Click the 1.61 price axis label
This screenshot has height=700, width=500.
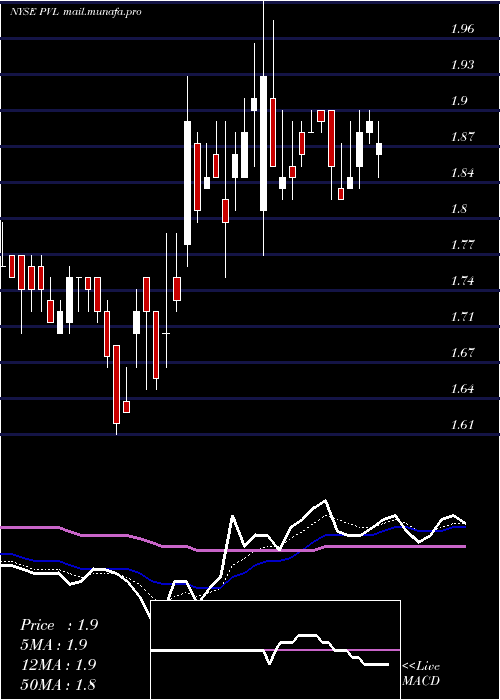point(462,425)
